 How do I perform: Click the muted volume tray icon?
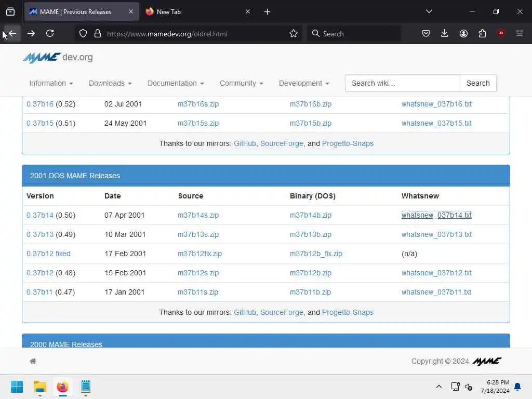point(469,387)
